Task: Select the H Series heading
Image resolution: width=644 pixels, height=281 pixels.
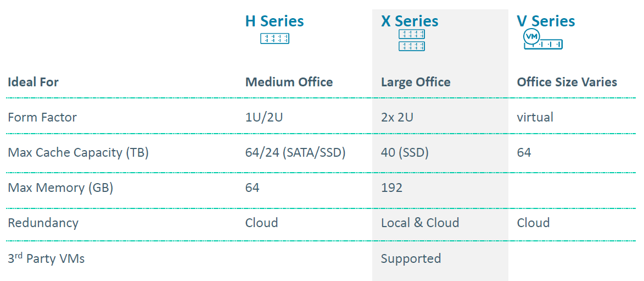Action: [275, 20]
